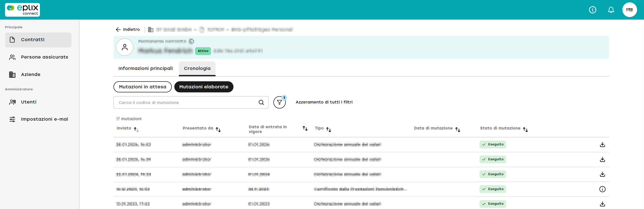The height and width of the screenshot is (209, 644).
Task: Click the Eseguito badge in the first row
Action: (493, 144)
